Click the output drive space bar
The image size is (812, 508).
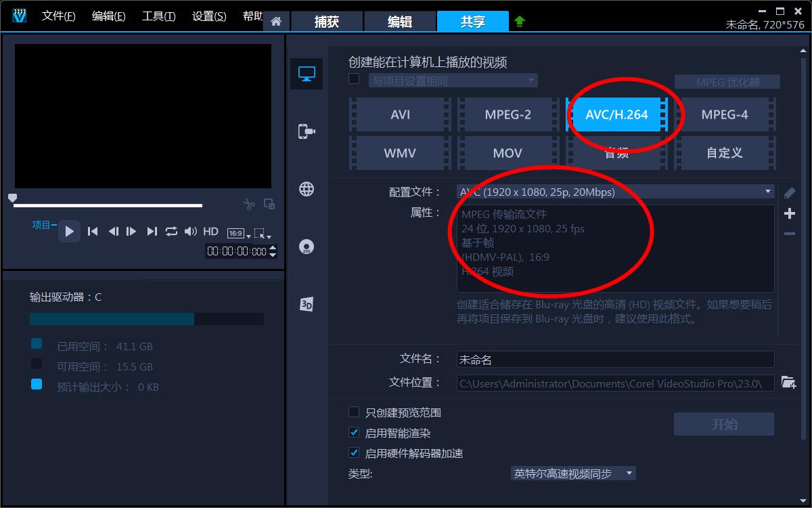pyautogui.click(x=147, y=319)
